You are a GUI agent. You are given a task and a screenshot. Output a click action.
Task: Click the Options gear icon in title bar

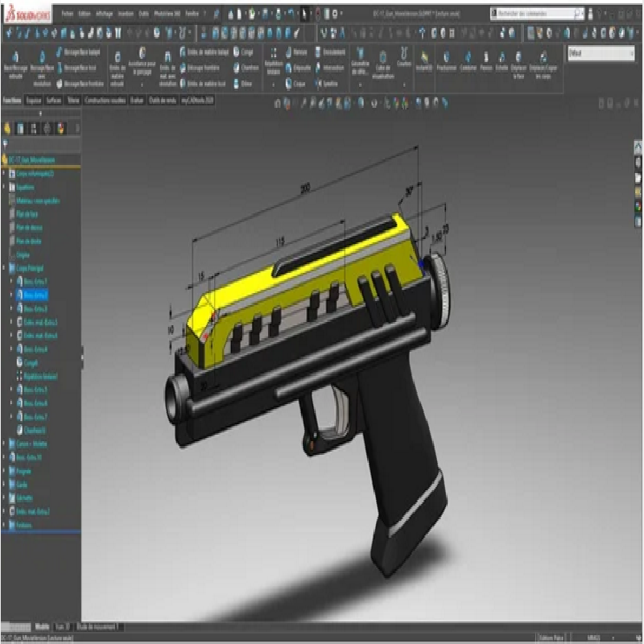[335, 14]
